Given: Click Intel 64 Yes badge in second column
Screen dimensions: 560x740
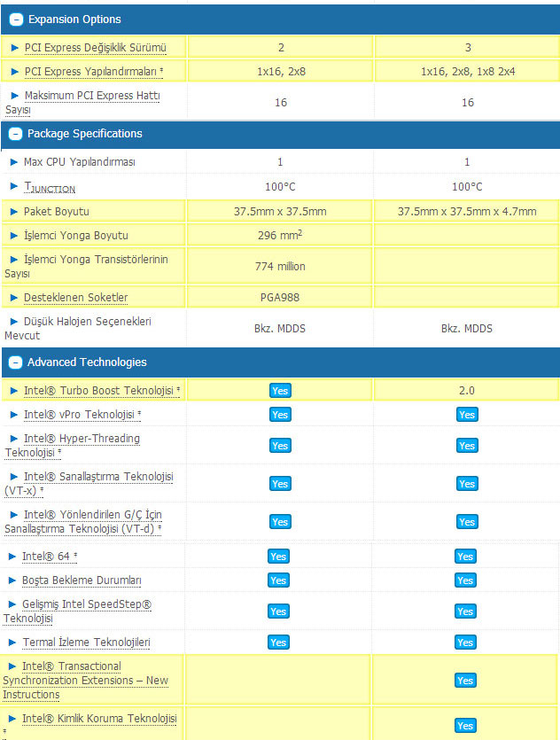Looking at the screenshot, I should click(x=465, y=557).
